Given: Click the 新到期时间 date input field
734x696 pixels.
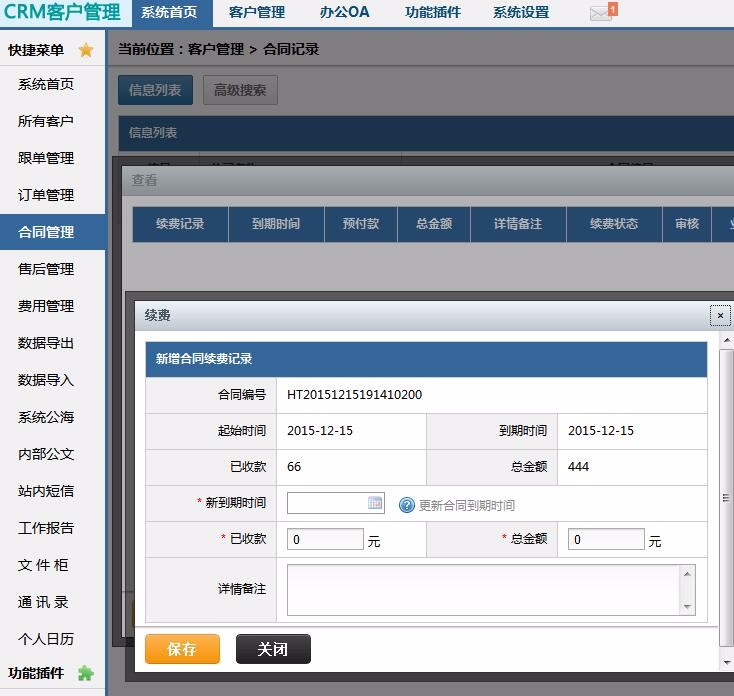Looking at the screenshot, I should coord(327,503).
